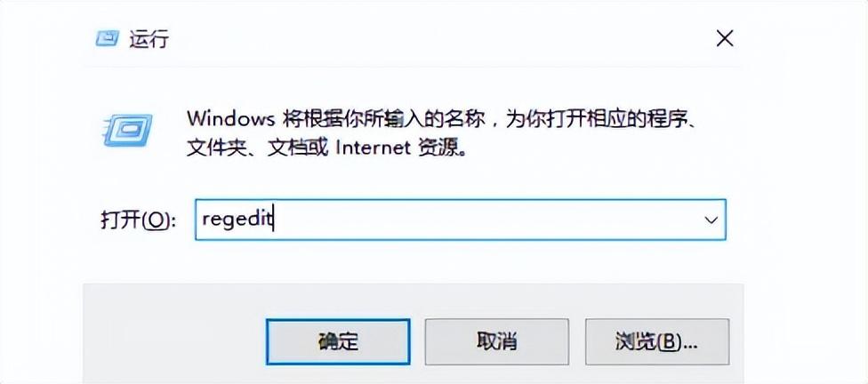Image resolution: width=868 pixels, height=384 pixels.
Task: Click the word Internet in description
Action: click(x=374, y=148)
